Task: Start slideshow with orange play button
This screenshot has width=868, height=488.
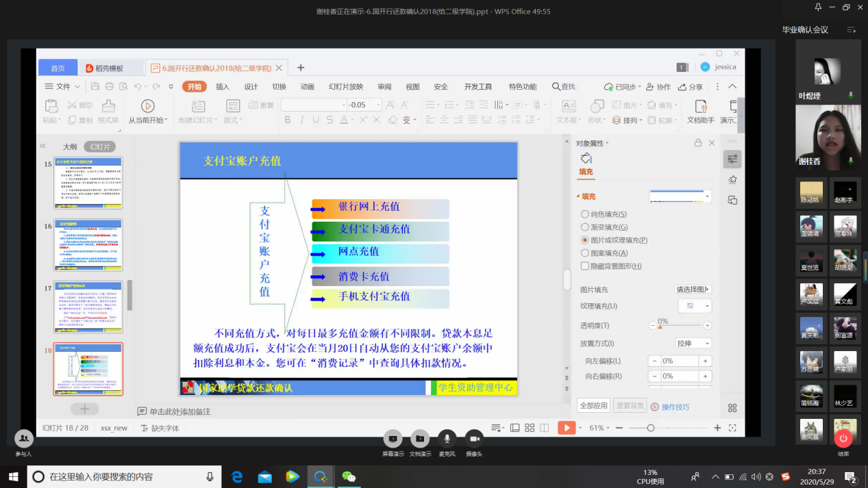Action: pyautogui.click(x=567, y=428)
